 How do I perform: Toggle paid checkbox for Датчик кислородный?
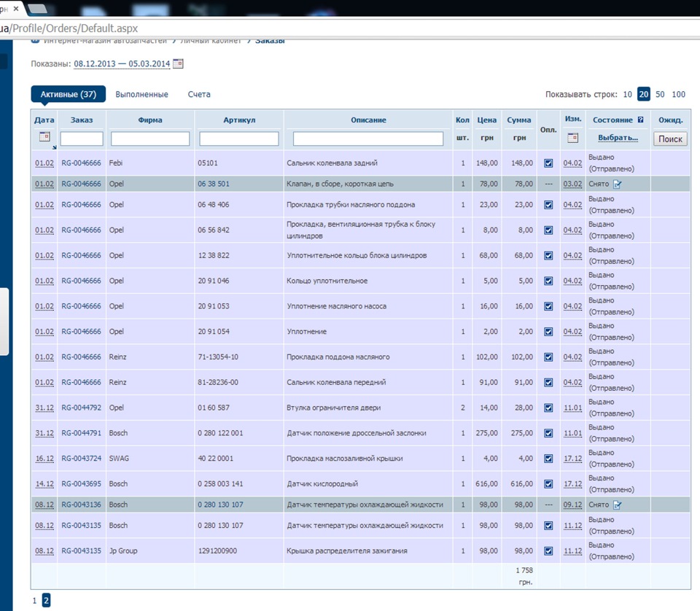pyautogui.click(x=548, y=484)
